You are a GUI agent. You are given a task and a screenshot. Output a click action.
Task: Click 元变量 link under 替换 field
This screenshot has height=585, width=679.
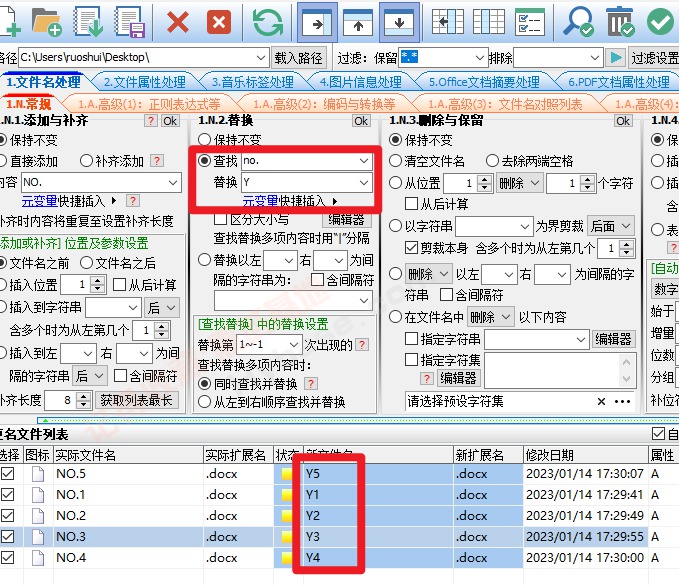(260, 201)
